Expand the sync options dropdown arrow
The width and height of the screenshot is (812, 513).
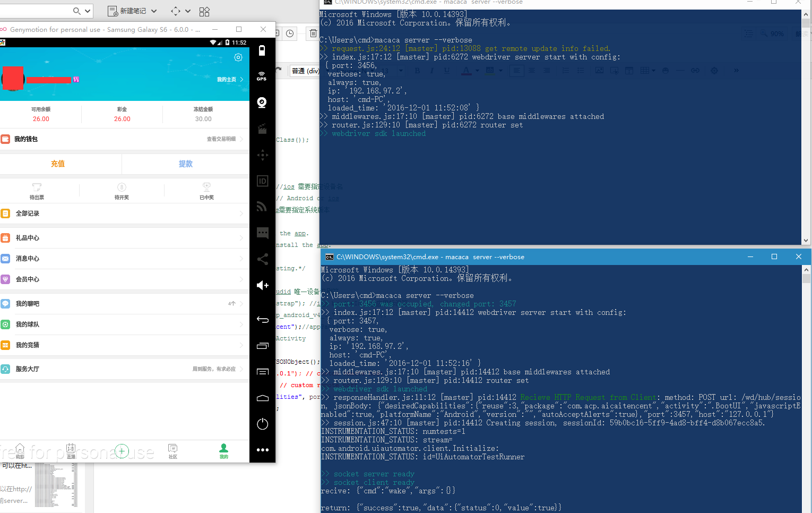[188, 11]
